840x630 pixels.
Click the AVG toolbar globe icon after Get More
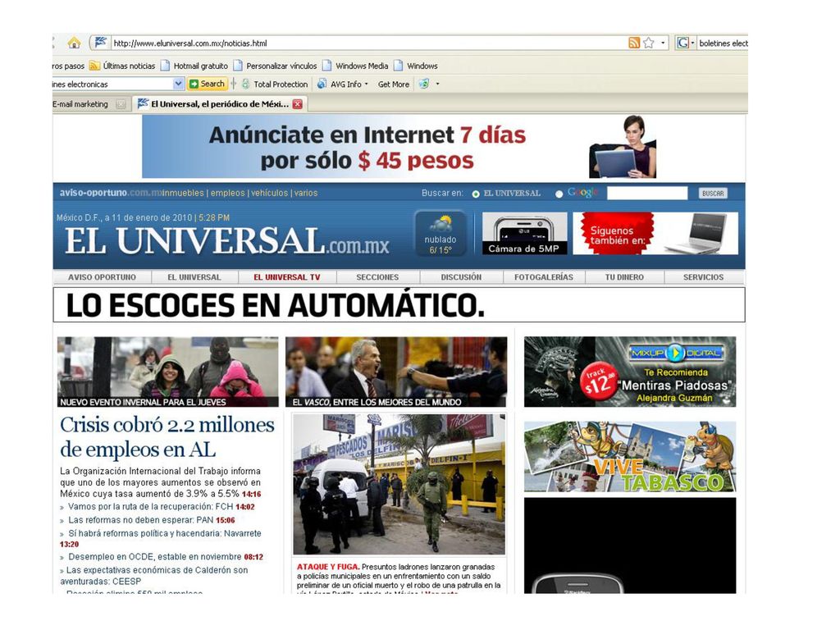tap(424, 84)
